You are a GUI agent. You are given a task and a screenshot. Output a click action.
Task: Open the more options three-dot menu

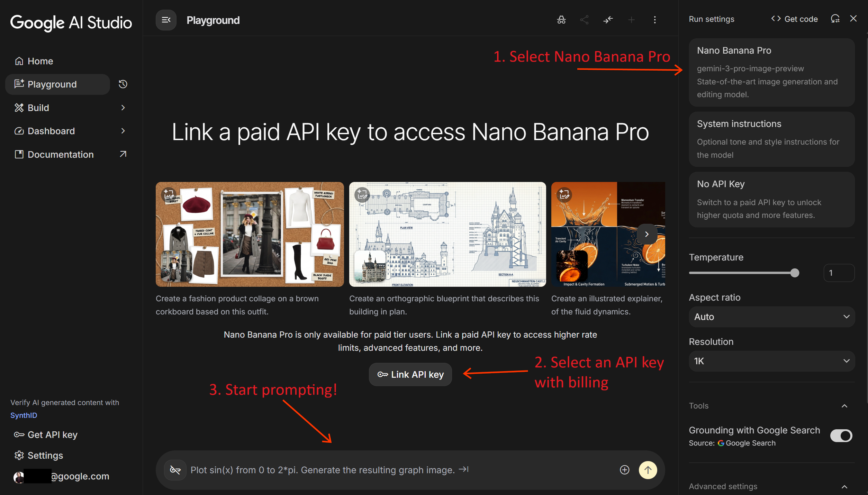click(x=654, y=20)
